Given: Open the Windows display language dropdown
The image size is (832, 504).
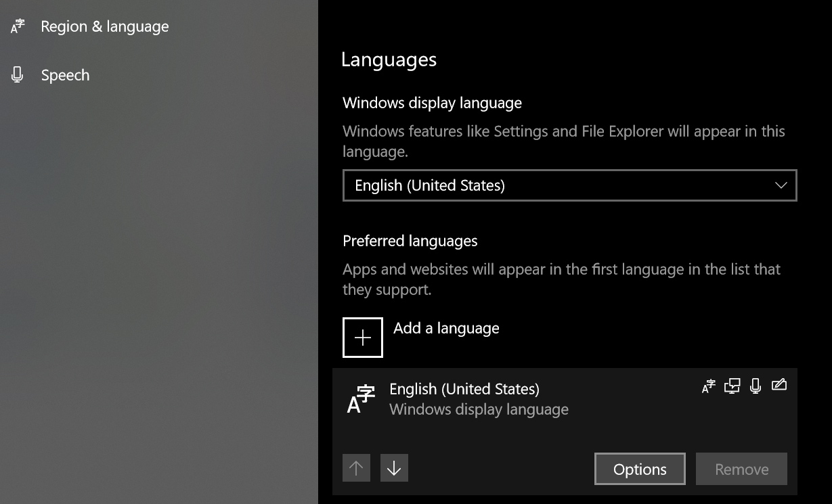Looking at the screenshot, I should pyautogui.click(x=569, y=185).
